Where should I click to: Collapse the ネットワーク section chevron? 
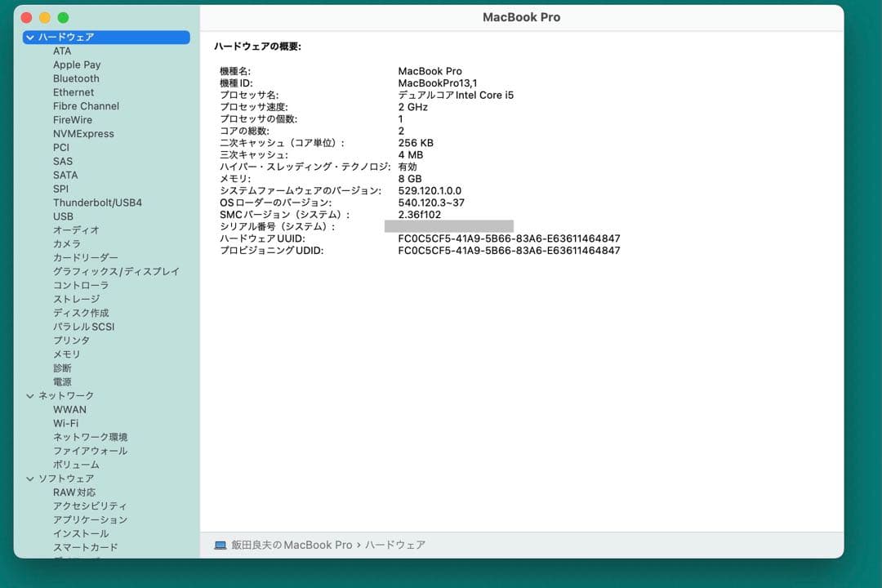(30, 396)
